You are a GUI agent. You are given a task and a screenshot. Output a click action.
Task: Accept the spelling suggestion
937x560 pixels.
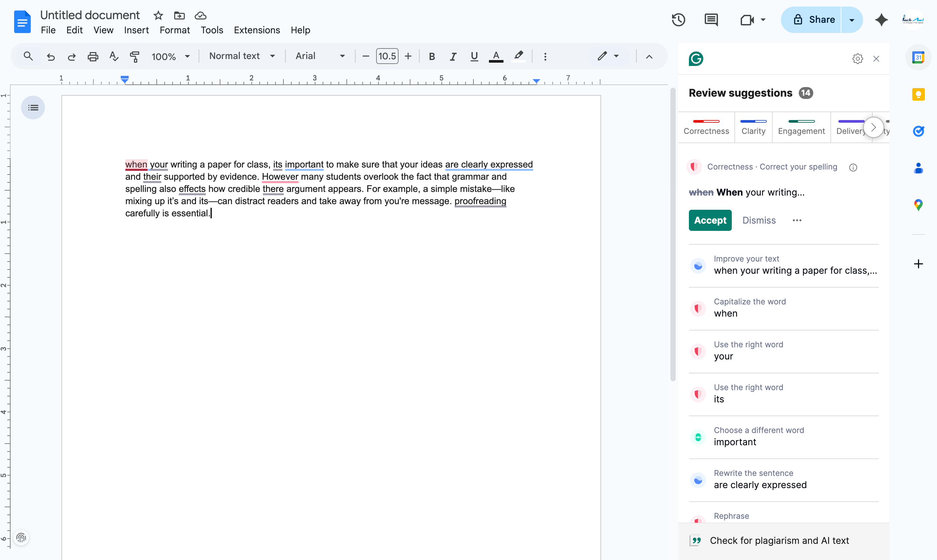coord(710,220)
